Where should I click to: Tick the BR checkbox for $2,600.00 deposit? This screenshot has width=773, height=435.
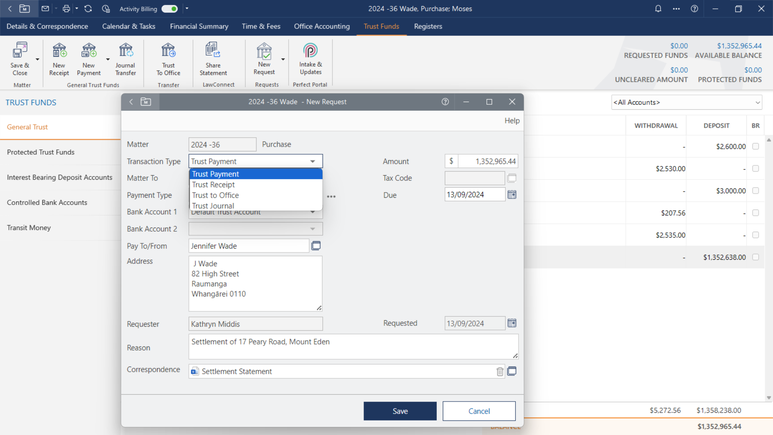755,146
